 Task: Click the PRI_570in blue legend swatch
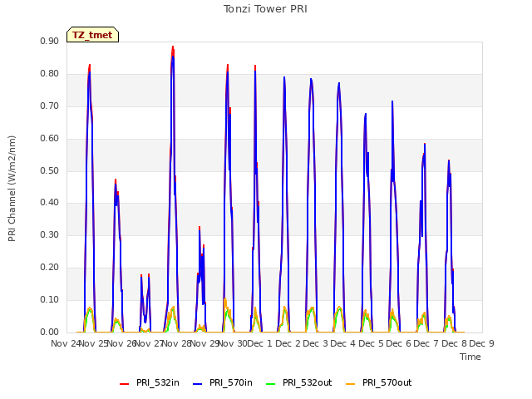click(x=198, y=383)
